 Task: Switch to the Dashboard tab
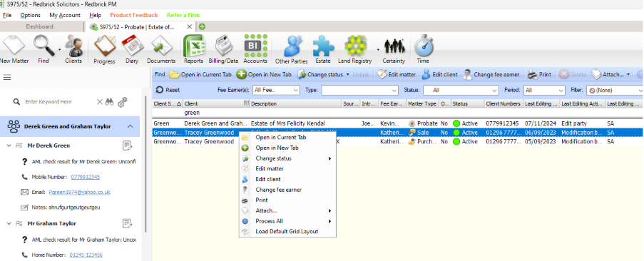coord(39,26)
